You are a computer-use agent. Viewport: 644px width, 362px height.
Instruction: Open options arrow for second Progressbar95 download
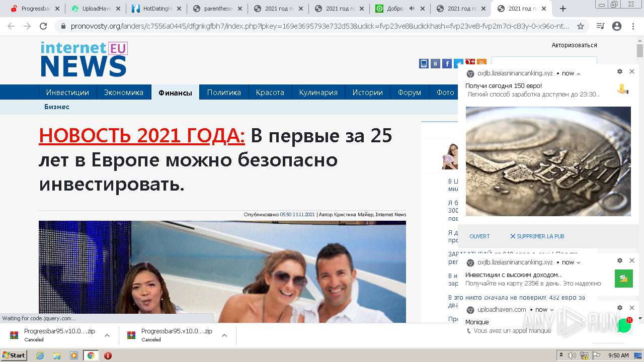coord(224,335)
